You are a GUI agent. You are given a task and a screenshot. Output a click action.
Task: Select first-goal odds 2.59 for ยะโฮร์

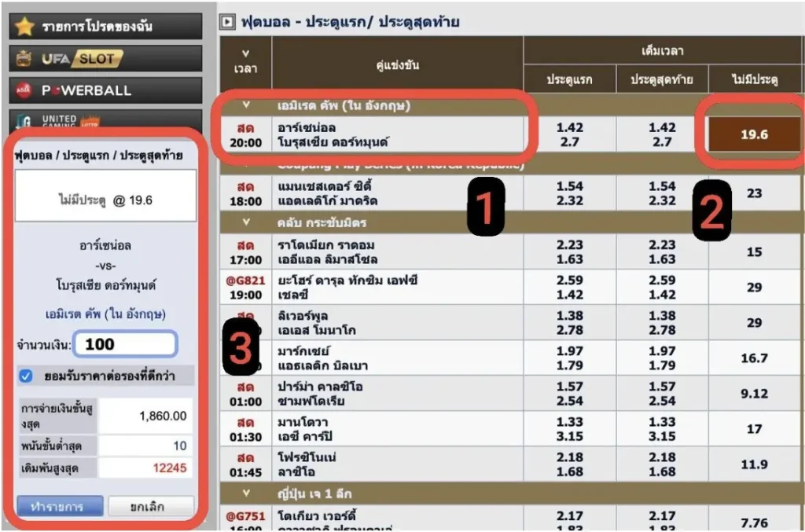570,280
